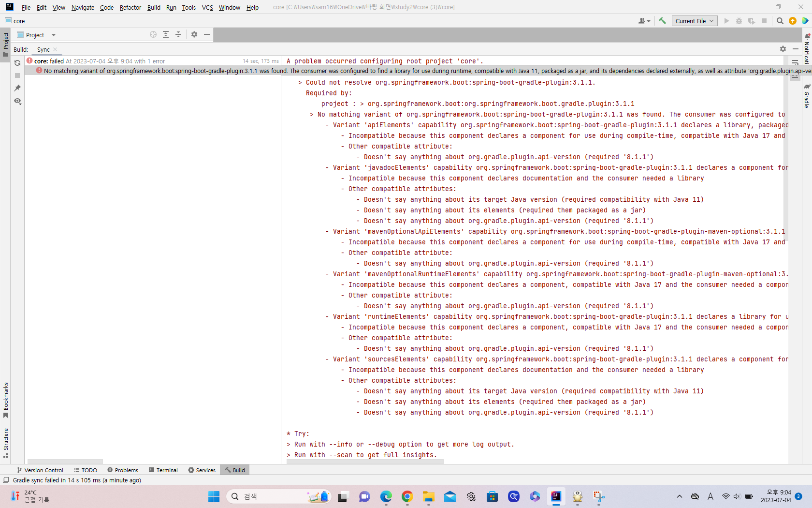Click the stop build square icon
The height and width of the screenshot is (508, 812).
point(17,75)
